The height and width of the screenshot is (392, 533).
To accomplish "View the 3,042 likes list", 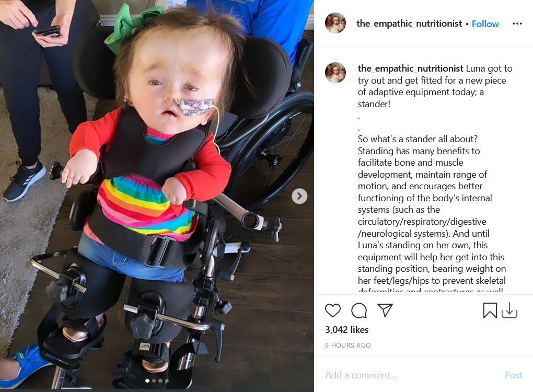I will coord(347,329).
